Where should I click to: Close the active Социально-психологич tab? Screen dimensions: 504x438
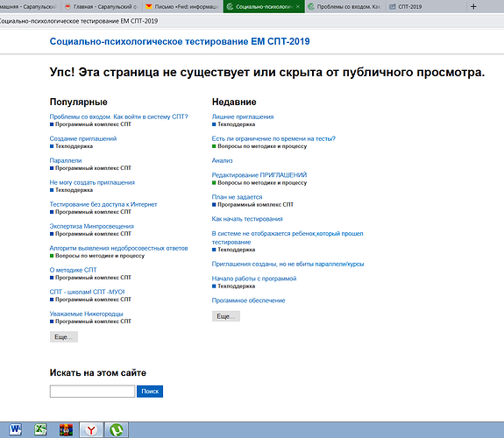tap(298, 6)
